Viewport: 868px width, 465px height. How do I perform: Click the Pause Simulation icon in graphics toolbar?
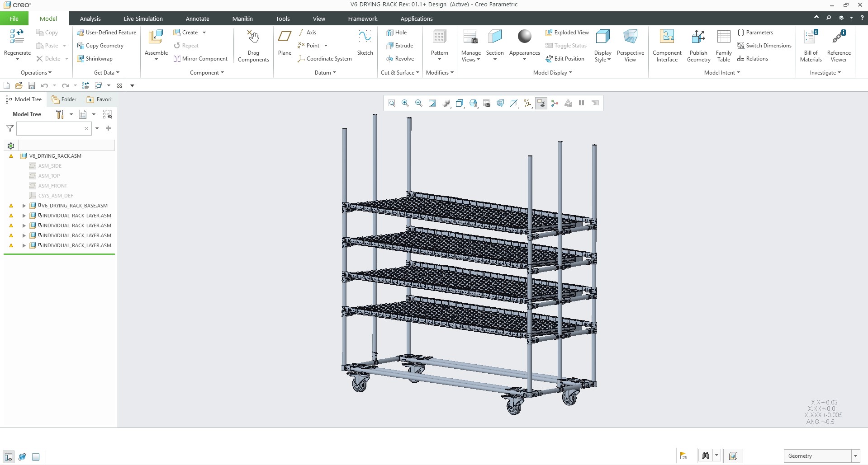pyautogui.click(x=582, y=103)
